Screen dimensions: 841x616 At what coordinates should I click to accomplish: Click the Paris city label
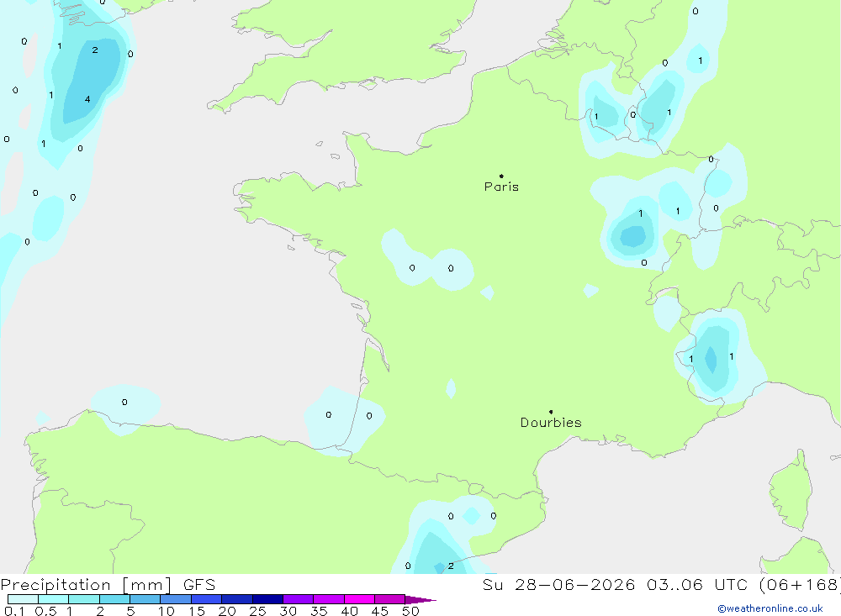pyautogui.click(x=501, y=187)
